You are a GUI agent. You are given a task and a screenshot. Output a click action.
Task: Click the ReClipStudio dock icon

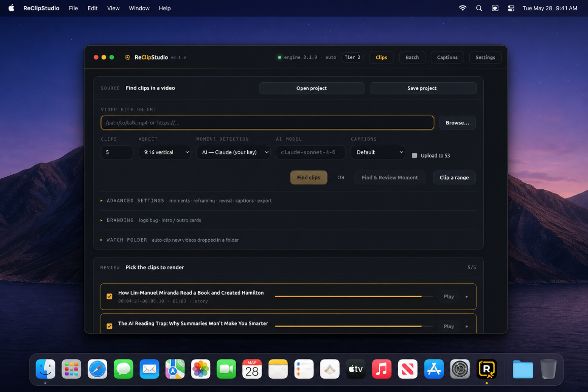pyautogui.click(x=486, y=369)
